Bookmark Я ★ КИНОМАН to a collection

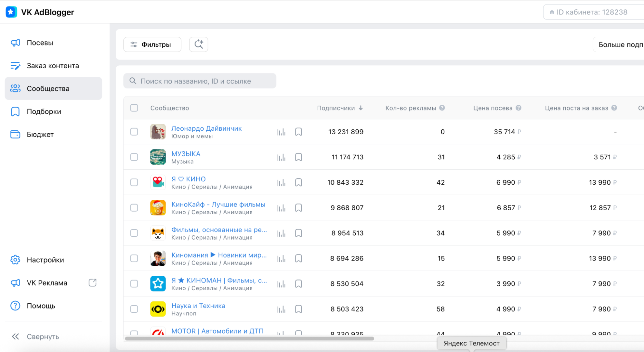[299, 284]
